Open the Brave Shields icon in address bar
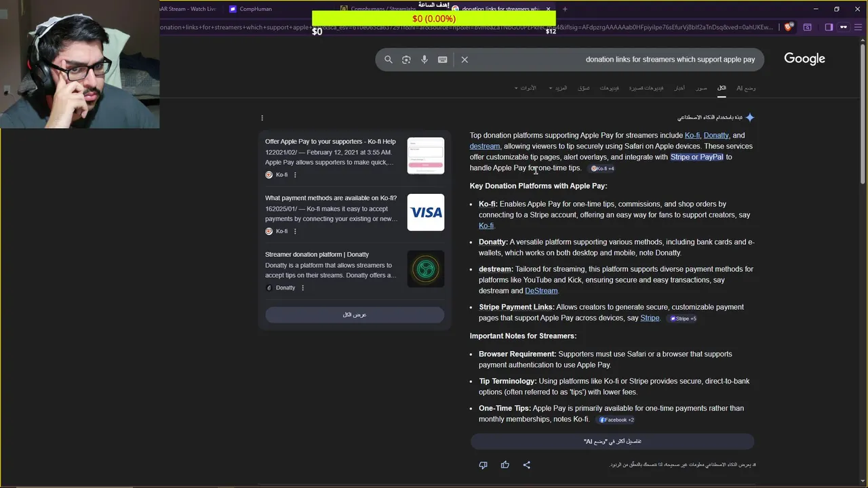The image size is (868, 488). click(788, 27)
